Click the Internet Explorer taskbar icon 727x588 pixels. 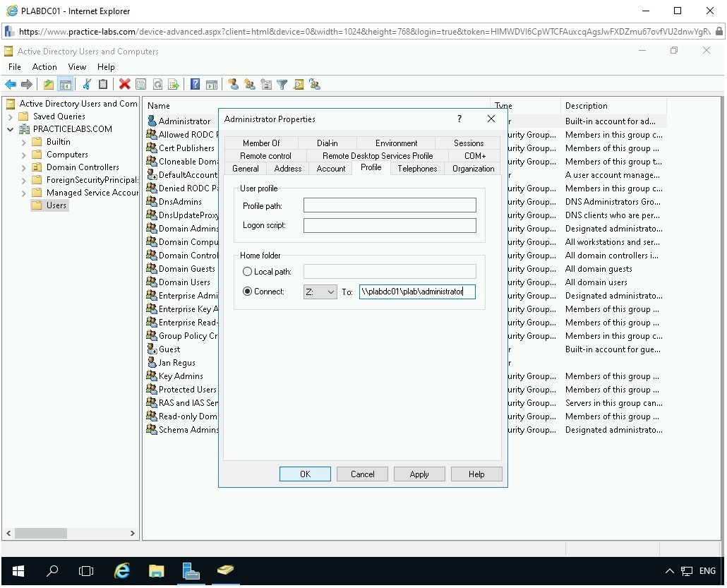tap(121, 571)
